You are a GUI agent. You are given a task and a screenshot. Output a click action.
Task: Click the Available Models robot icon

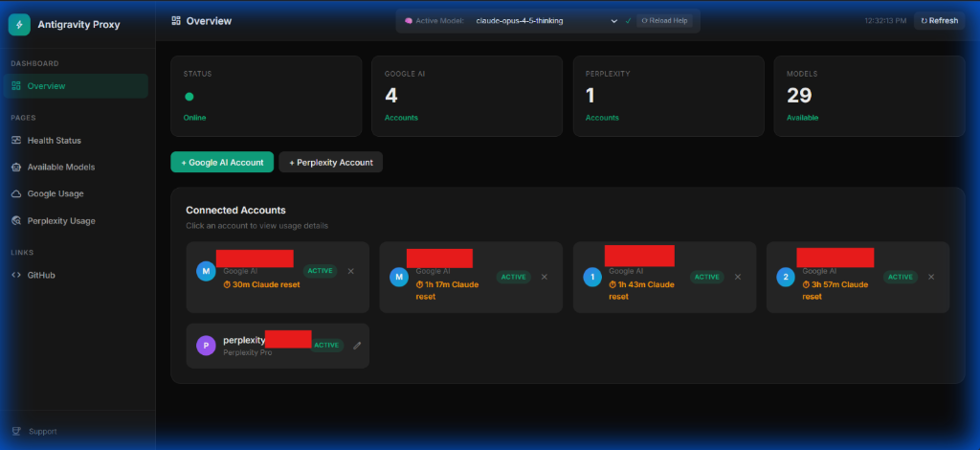(x=16, y=168)
